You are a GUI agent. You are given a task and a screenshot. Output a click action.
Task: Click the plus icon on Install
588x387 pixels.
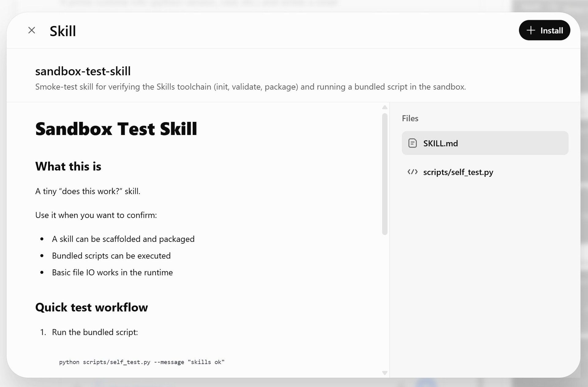click(x=531, y=30)
